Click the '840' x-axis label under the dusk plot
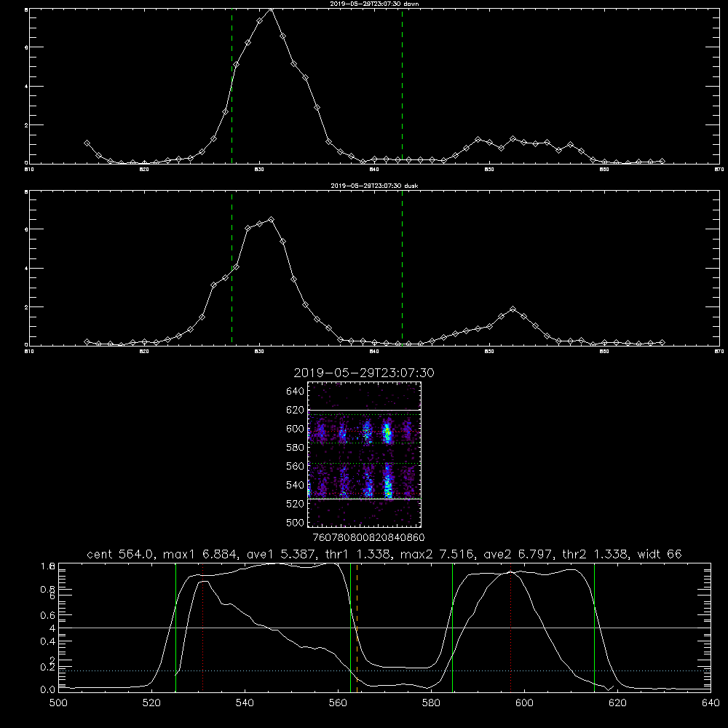The height and width of the screenshot is (728, 728). click(x=374, y=352)
